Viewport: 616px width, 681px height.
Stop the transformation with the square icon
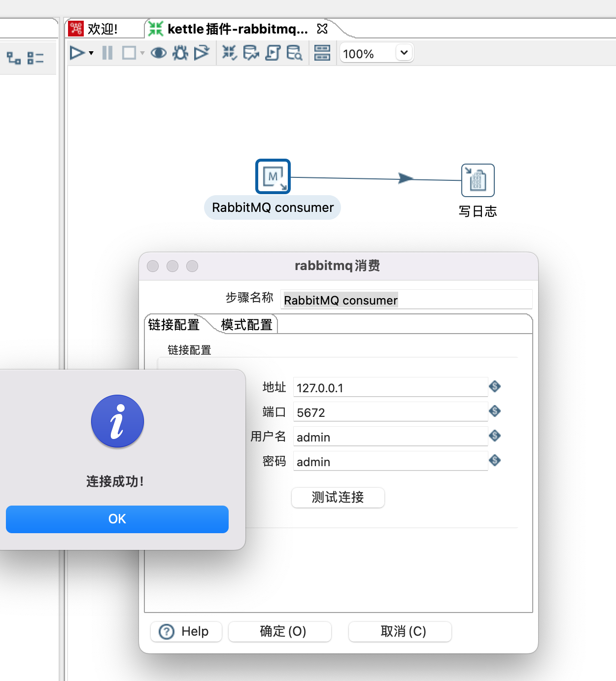[129, 53]
